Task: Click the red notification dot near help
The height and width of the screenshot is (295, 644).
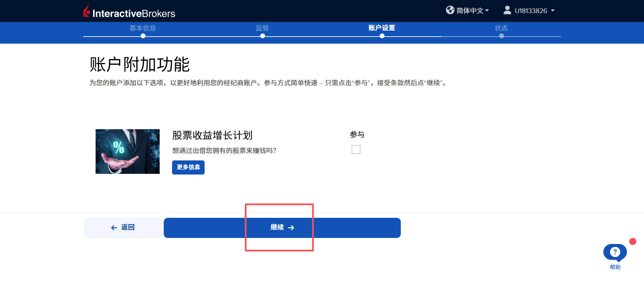Action: [x=633, y=242]
